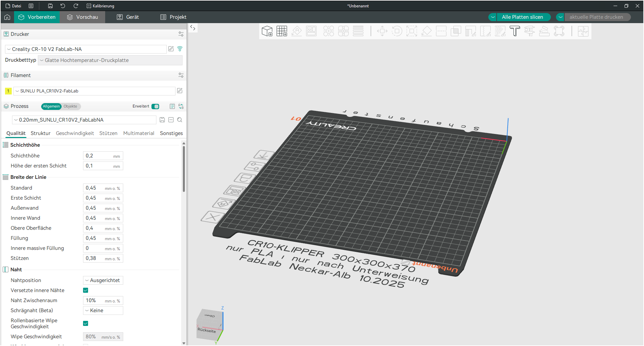Screen dimensions: 644x346
Task: Click the Home icon
Action: click(x=7, y=17)
